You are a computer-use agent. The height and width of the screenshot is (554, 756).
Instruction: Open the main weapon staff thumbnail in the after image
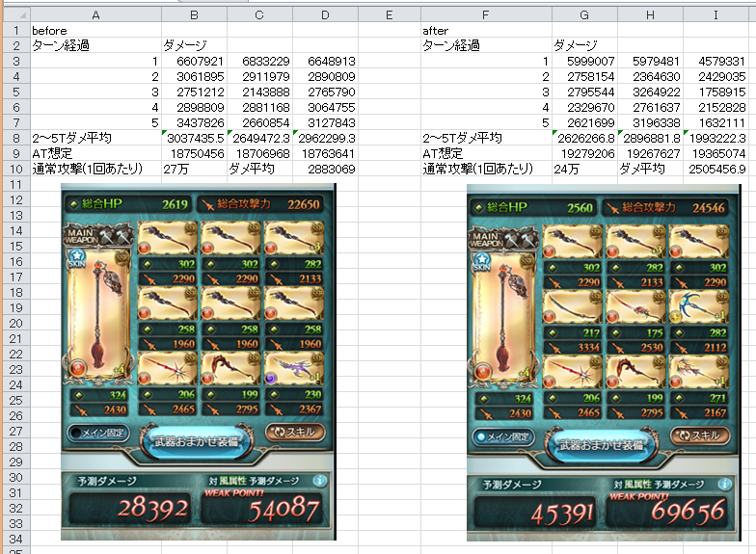click(x=503, y=320)
